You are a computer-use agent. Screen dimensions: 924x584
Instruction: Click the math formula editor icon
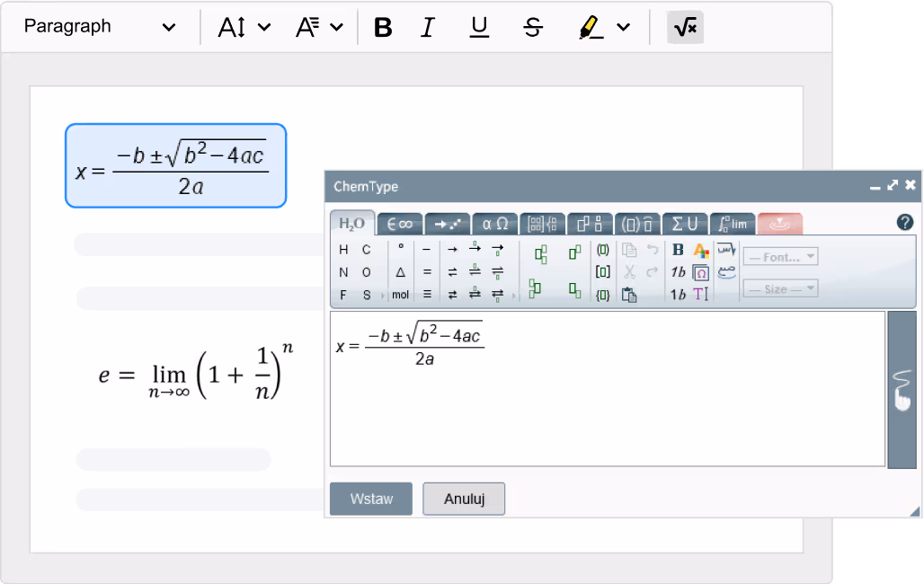click(685, 28)
